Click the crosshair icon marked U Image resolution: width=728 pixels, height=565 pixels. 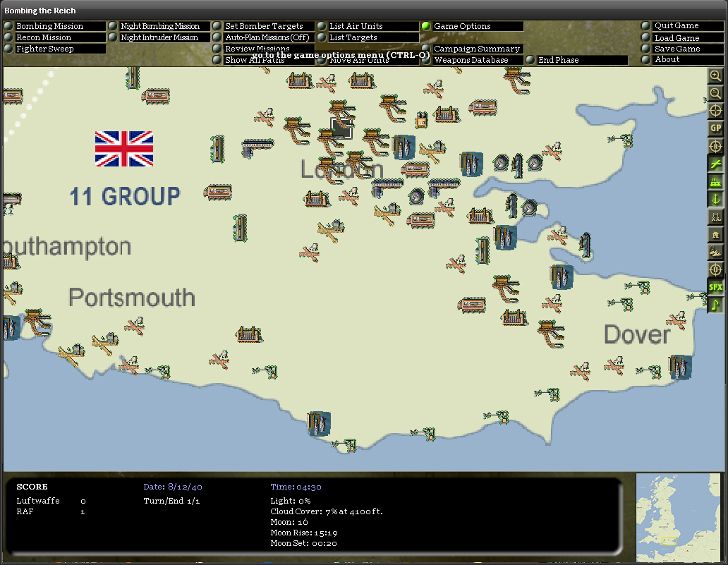pos(715,269)
